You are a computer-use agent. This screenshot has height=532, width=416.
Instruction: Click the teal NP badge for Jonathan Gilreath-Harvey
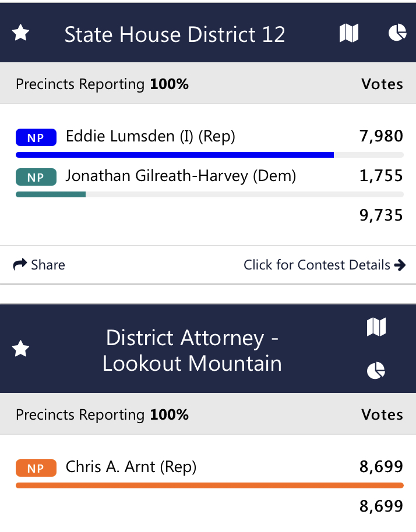(x=36, y=177)
